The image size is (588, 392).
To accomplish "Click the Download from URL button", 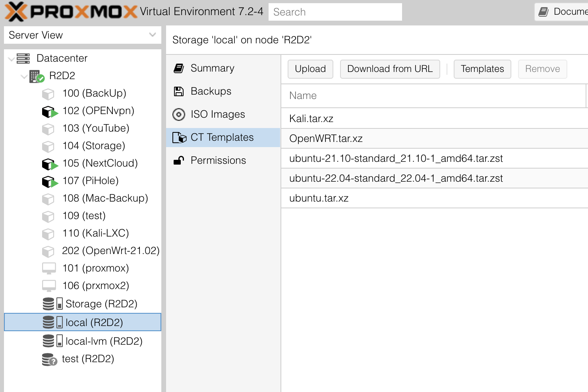I will pos(390,69).
